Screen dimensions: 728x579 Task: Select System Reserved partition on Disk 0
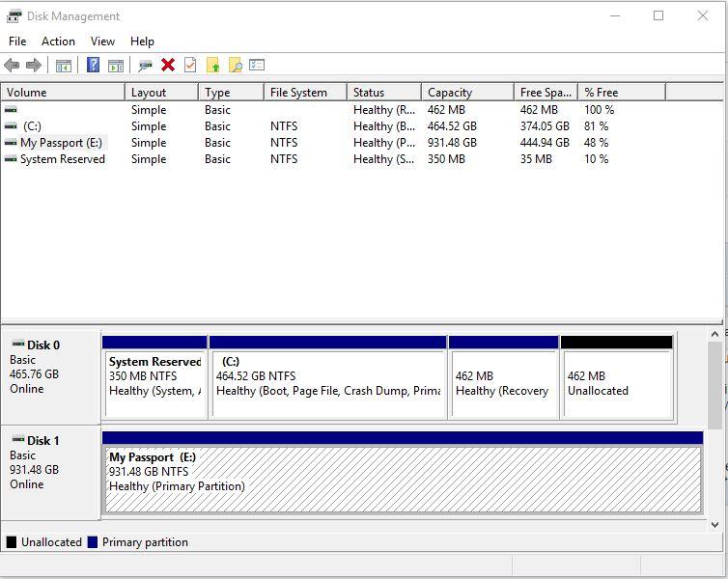click(154, 378)
